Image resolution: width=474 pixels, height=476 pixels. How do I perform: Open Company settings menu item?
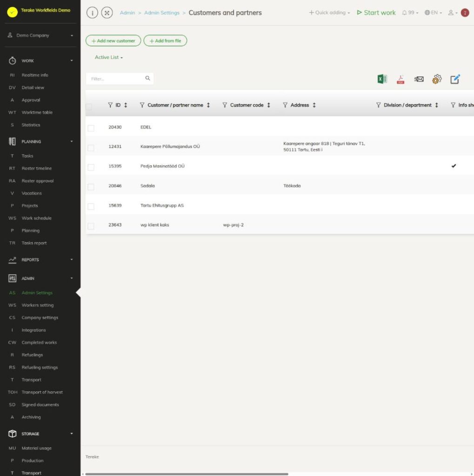40,317
